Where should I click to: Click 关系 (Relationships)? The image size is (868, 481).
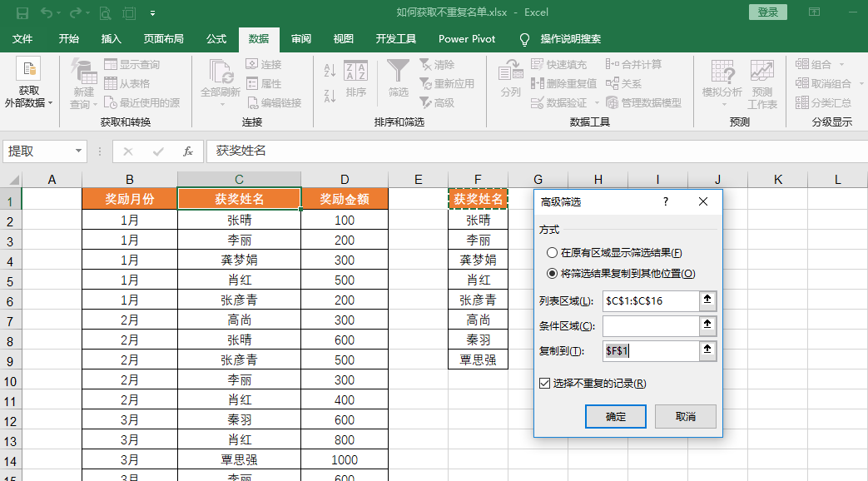coord(623,83)
